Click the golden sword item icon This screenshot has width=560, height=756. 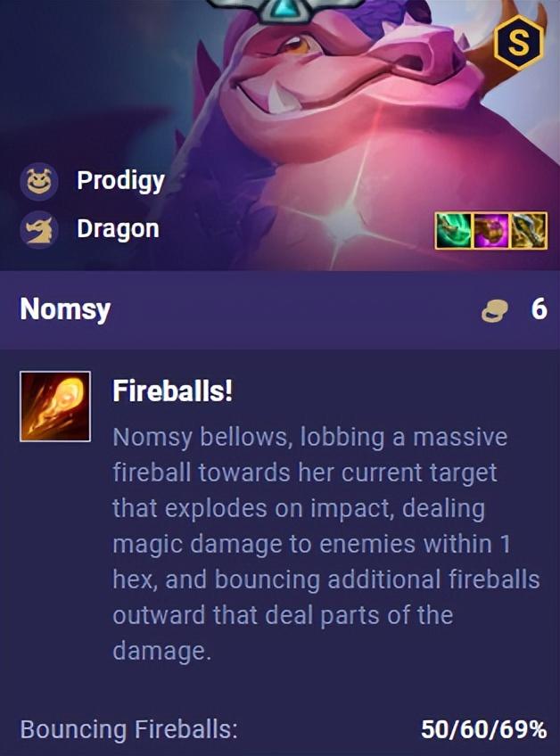529,231
